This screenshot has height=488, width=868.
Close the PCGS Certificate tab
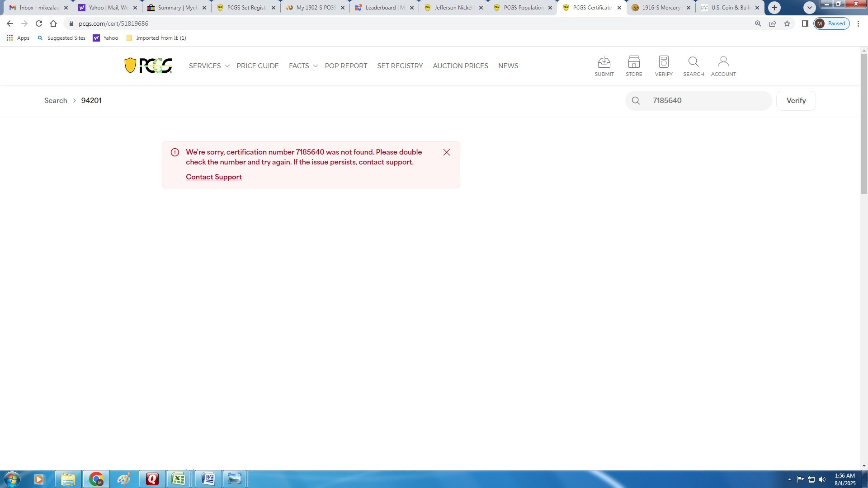[x=619, y=8]
